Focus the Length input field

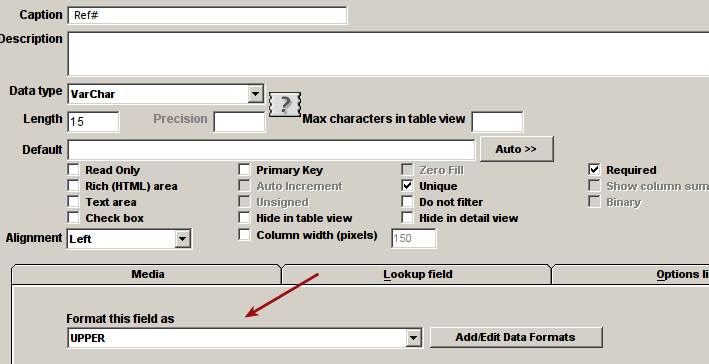coord(94,122)
